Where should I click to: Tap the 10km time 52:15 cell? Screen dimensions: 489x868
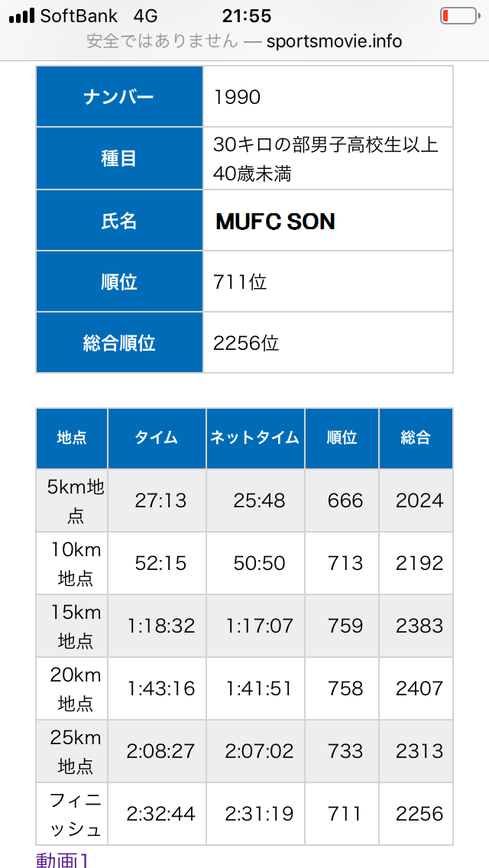click(160, 563)
